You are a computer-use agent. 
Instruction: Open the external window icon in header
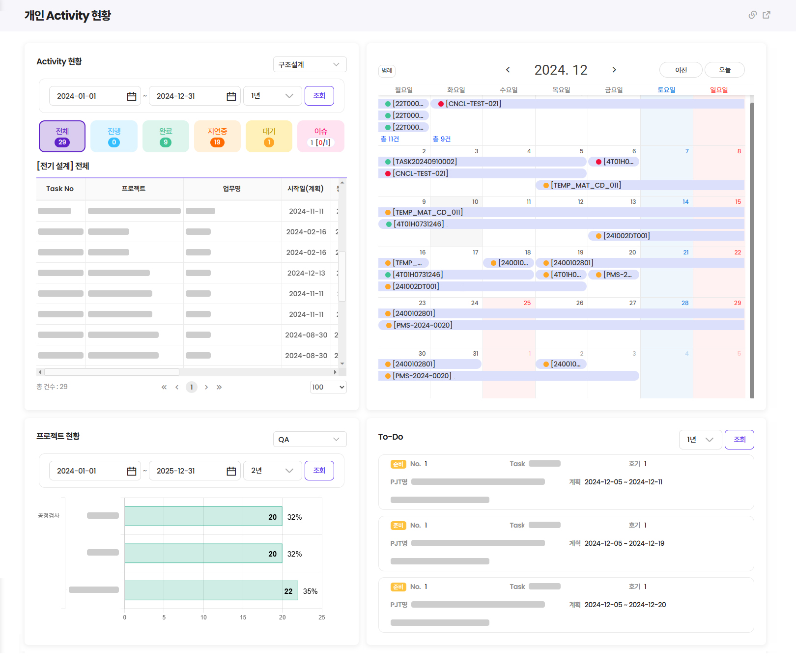point(767,15)
